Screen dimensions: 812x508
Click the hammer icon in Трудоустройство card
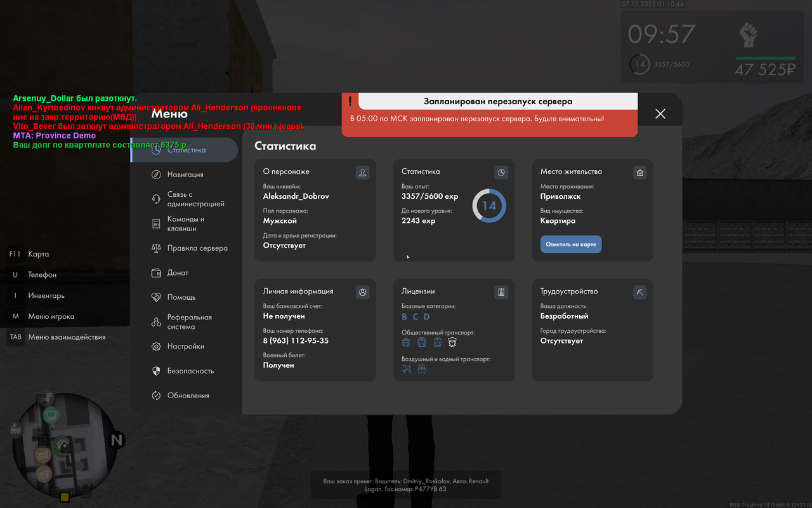[x=640, y=292]
